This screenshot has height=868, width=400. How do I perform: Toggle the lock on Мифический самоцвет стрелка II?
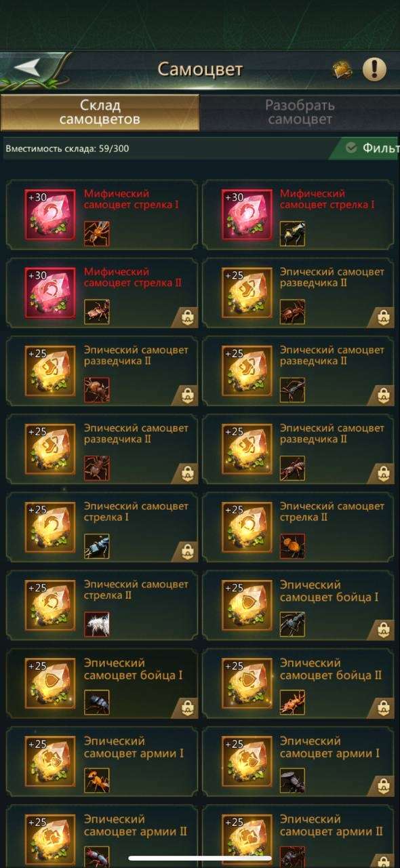coord(187,317)
